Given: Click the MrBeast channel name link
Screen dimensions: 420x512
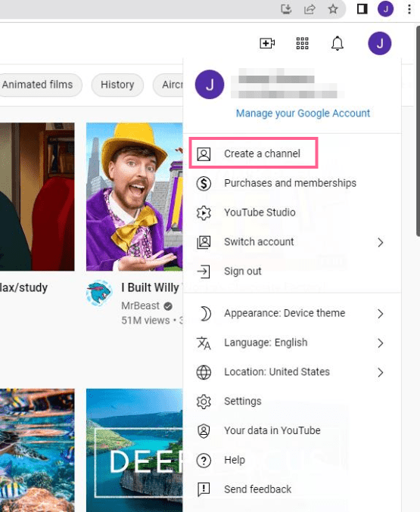Looking at the screenshot, I should click(140, 306).
